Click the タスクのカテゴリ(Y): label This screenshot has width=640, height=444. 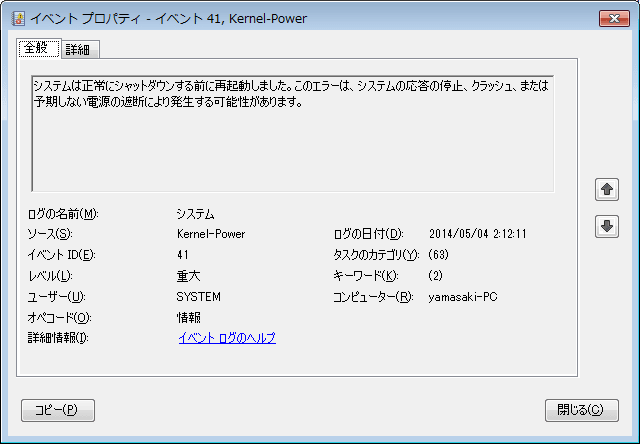(x=376, y=255)
